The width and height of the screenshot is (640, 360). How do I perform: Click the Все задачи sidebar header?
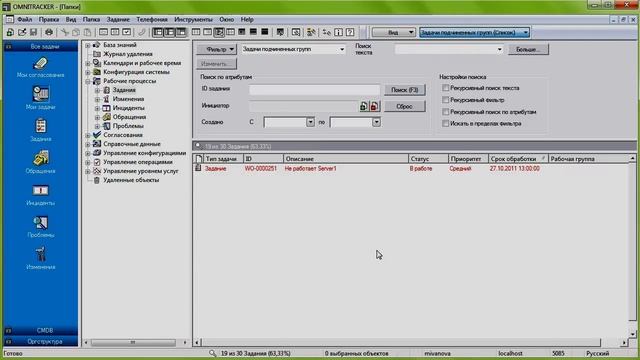point(40,47)
